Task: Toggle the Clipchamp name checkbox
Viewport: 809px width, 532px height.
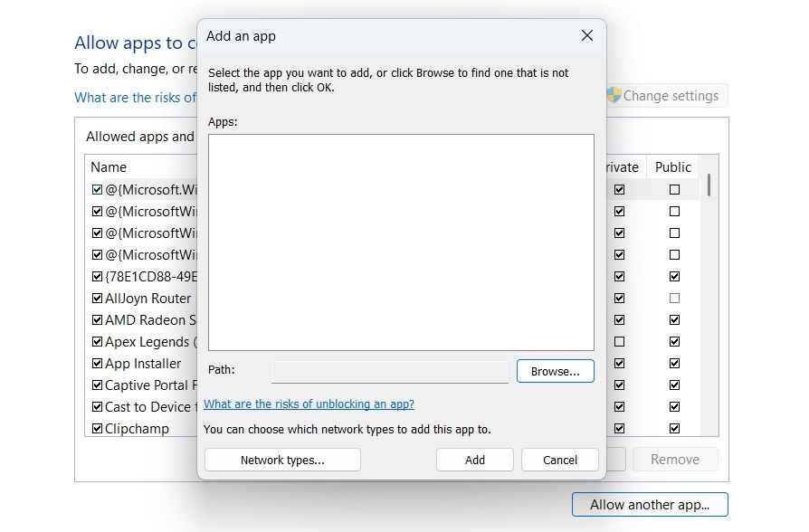Action: pyautogui.click(x=97, y=428)
